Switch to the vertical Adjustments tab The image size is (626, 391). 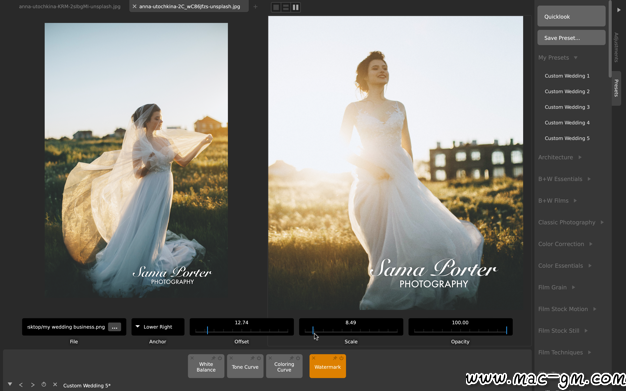[616, 47]
